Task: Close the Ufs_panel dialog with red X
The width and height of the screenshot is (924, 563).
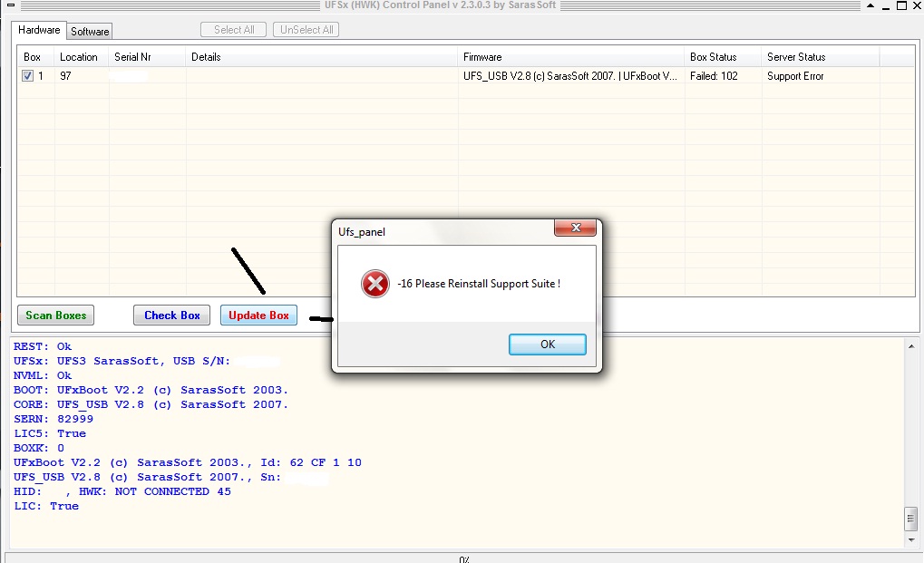Action: 575,228
